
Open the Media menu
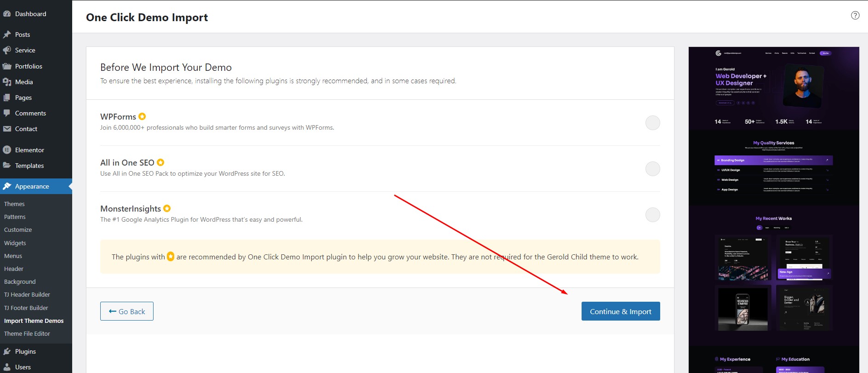pyautogui.click(x=36, y=82)
